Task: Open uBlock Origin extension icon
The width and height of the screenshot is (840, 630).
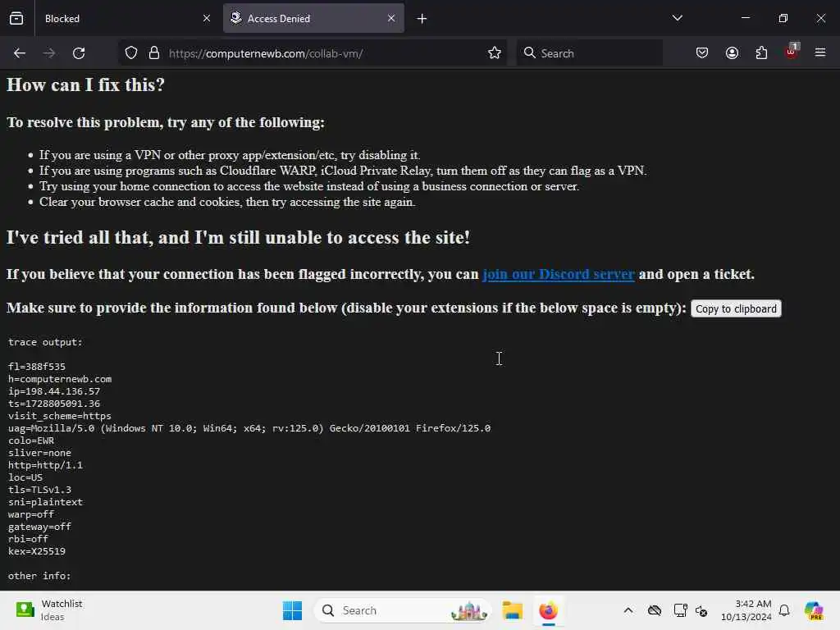Action: (792, 52)
